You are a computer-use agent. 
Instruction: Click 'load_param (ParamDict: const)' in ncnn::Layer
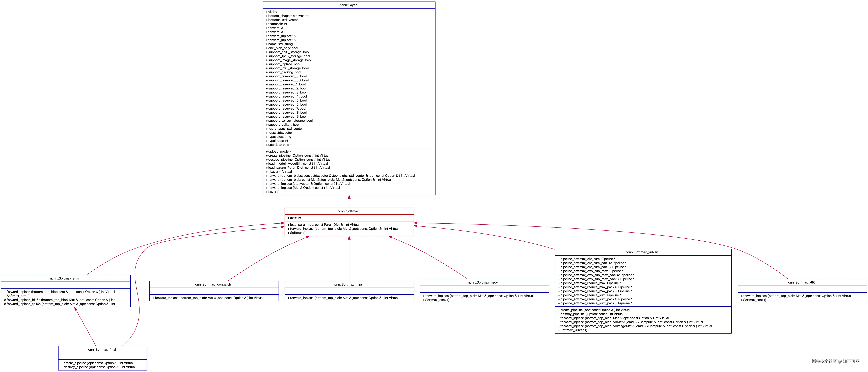tap(298, 168)
